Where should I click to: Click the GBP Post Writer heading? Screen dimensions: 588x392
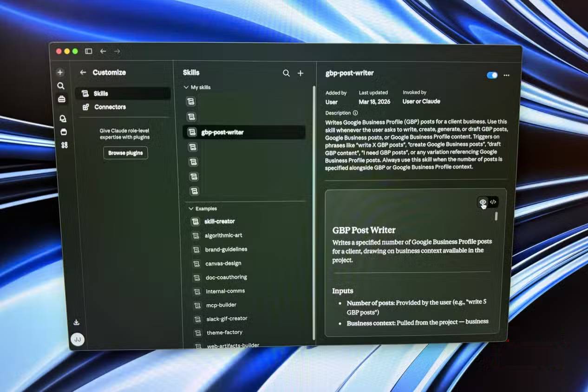pyautogui.click(x=364, y=230)
